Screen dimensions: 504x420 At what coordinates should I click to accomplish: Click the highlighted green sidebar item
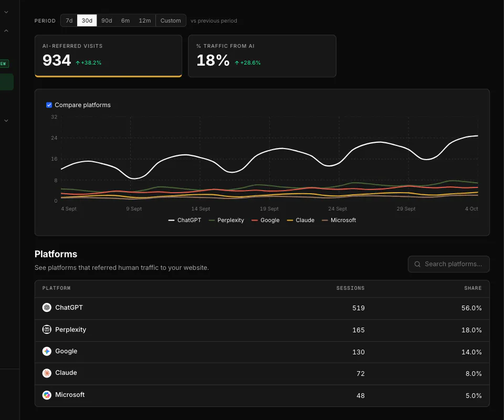(x=7, y=82)
